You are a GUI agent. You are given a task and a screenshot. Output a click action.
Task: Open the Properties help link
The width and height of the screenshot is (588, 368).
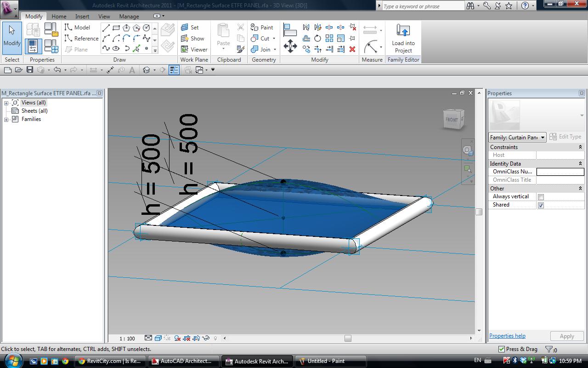[507, 336]
